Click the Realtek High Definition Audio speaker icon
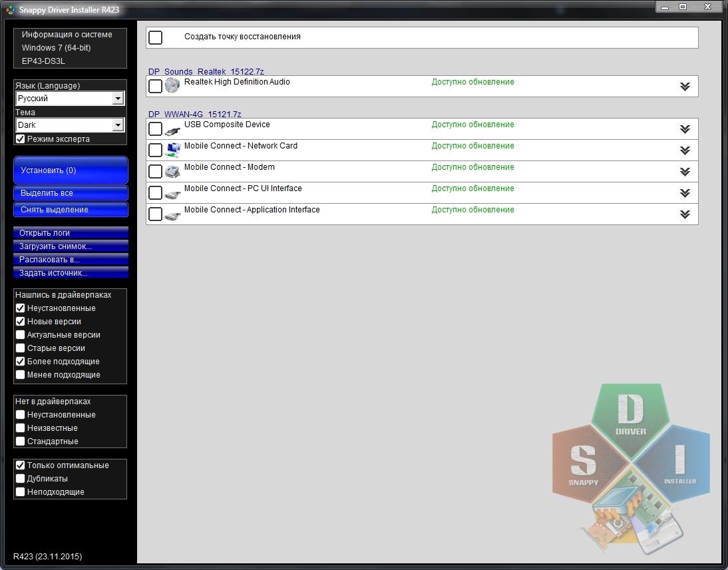The width and height of the screenshot is (728, 570). pyautogui.click(x=172, y=85)
